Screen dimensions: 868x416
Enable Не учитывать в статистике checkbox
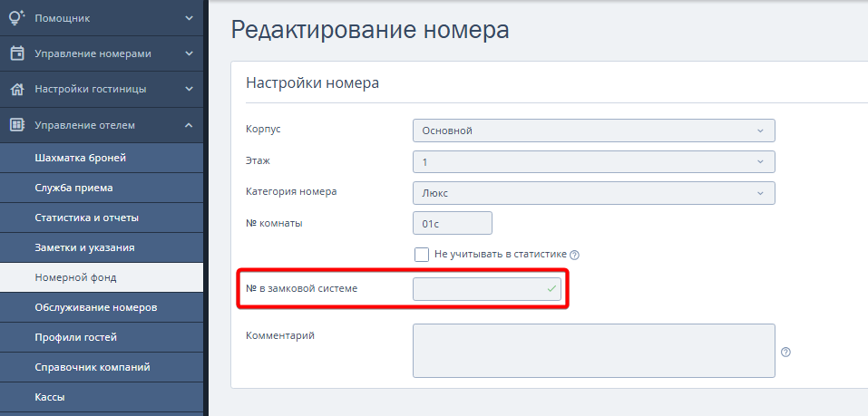point(422,255)
